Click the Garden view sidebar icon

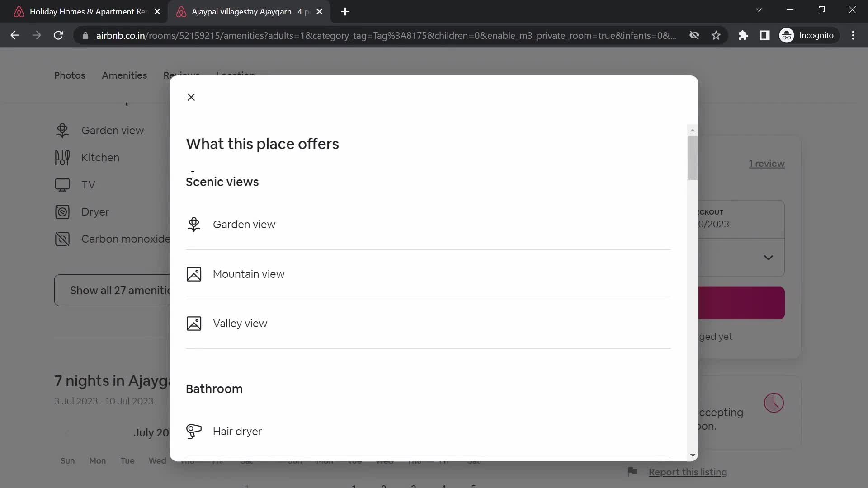coord(62,131)
